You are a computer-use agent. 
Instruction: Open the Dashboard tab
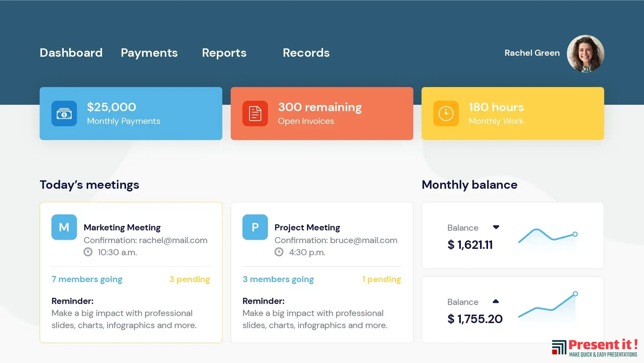pos(71,53)
